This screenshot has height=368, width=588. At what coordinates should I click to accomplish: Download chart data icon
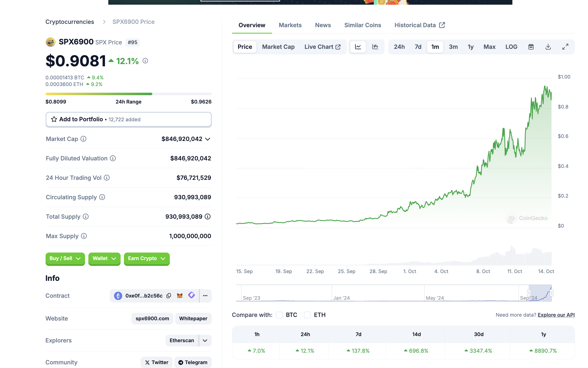tap(548, 47)
